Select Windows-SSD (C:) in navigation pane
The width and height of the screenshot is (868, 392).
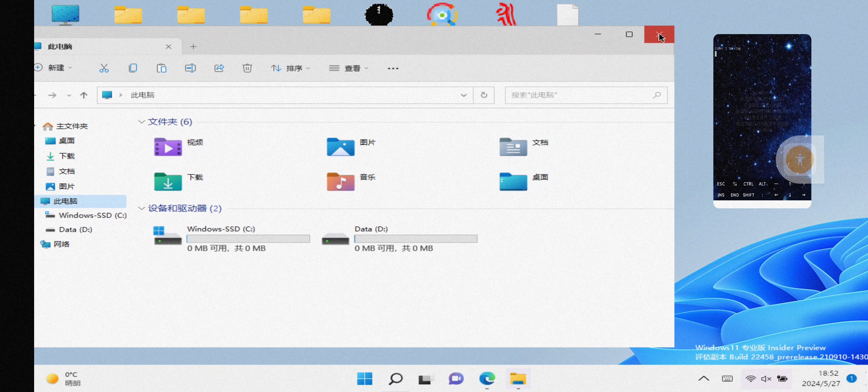tap(86, 215)
